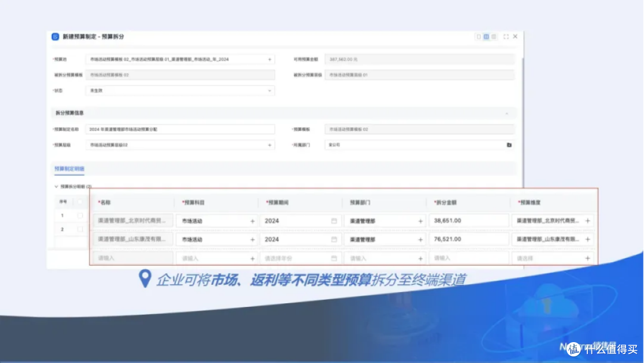Viewport: 644px width, 363px height.
Task: Click plus in 预算科目 of 北京时代 row
Action: pos(253,221)
